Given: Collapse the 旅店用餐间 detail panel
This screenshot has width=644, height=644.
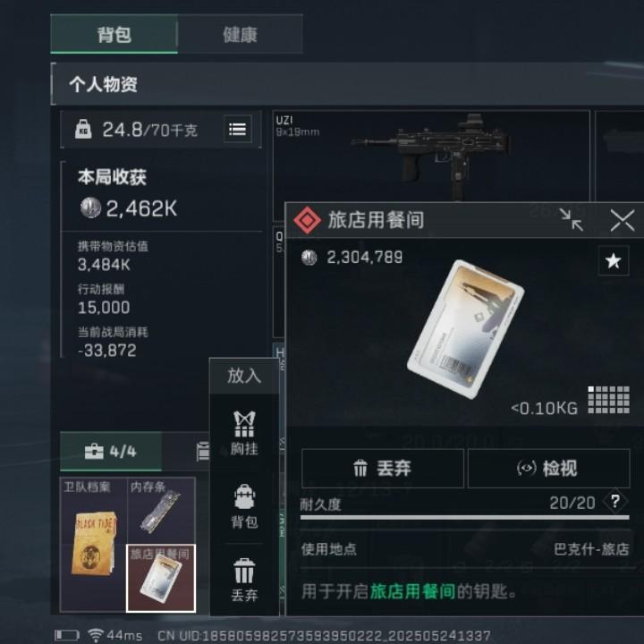Looking at the screenshot, I should click(572, 220).
